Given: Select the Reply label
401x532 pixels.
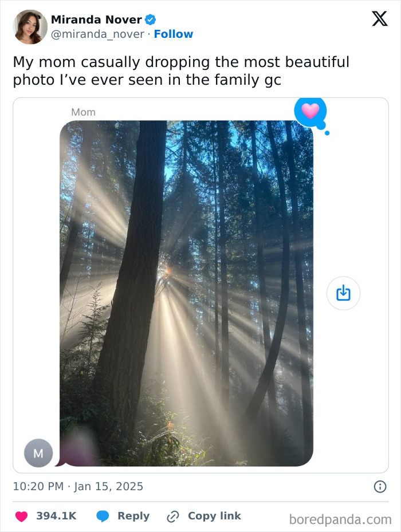Looking at the screenshot, I should [133, 516].
